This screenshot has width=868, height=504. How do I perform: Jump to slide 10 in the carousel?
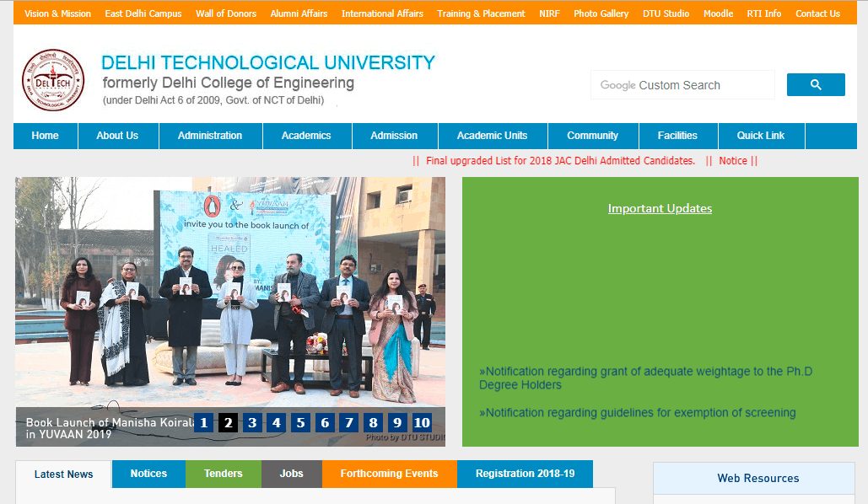pyautogui.click(x=422, y=423)
